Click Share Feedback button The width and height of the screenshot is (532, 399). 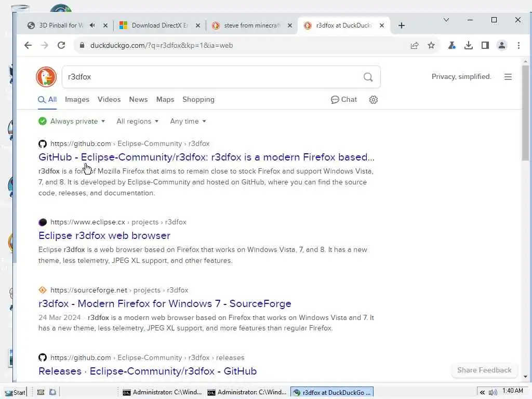point(484,370)
